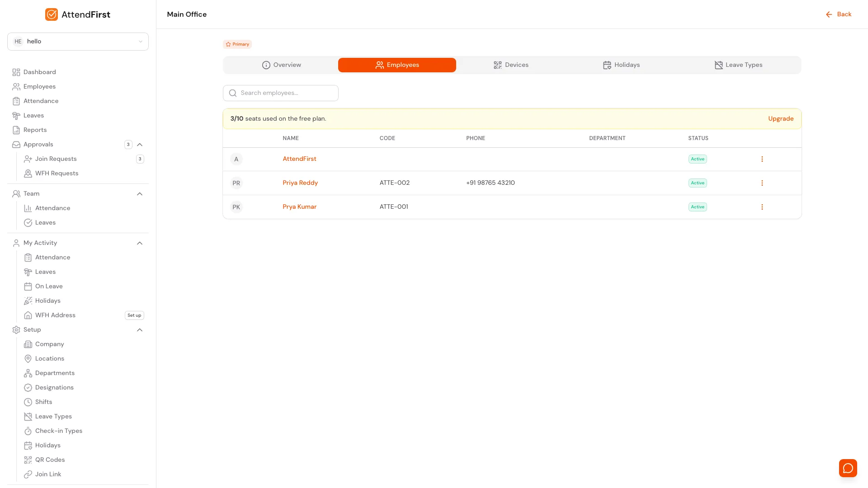The height and width of the screenshot is (488, 868).
Task: Open Setup Holidays item
Action: click(47, 446)
